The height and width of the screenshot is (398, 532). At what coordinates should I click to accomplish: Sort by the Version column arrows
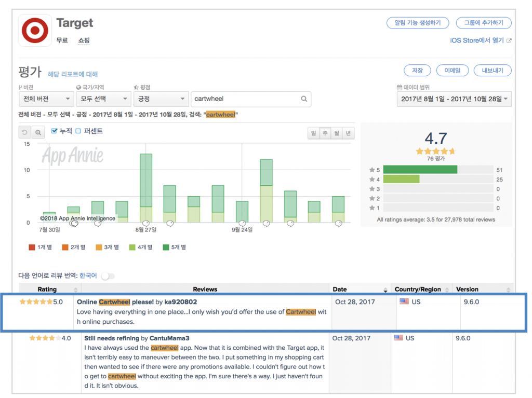coord(508,290)
